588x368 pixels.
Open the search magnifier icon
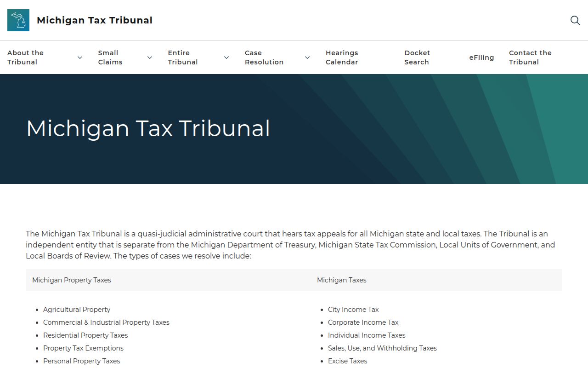(x=575, y=20)
